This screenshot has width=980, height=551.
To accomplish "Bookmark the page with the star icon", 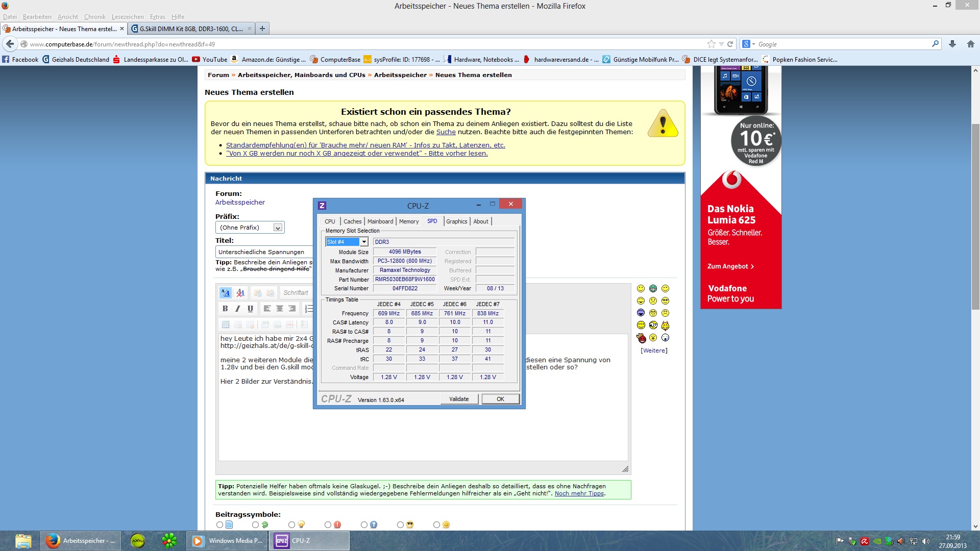I will [711, 44].
